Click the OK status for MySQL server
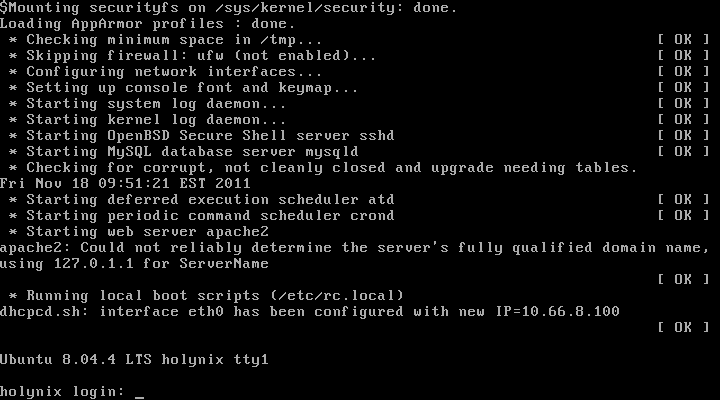The width and height of the screenshot is (720, 400). tap(683, 152)
